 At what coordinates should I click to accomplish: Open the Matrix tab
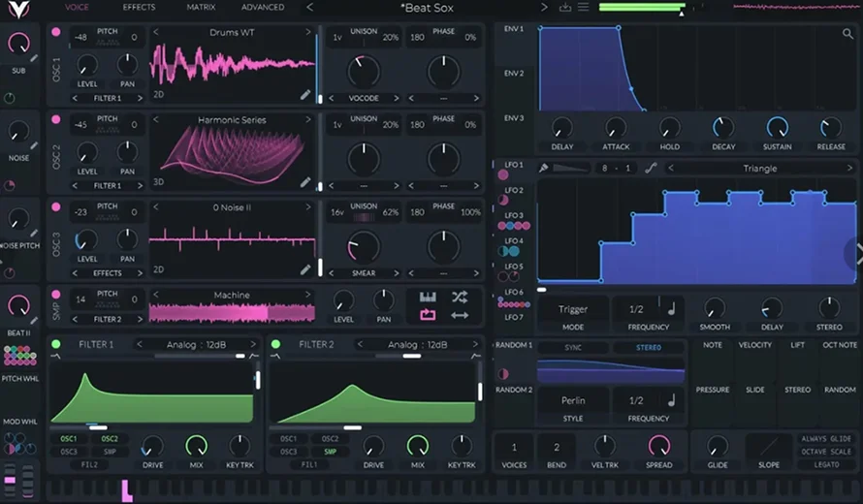pyautogui.click(x=201, y=8)
